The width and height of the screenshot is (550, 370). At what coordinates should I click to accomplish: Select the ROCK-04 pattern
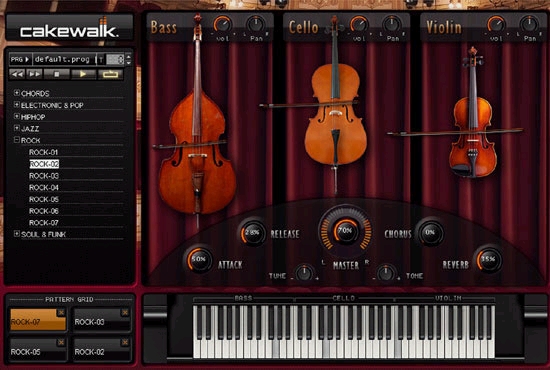pyautogui.click(x=43, y=187)
